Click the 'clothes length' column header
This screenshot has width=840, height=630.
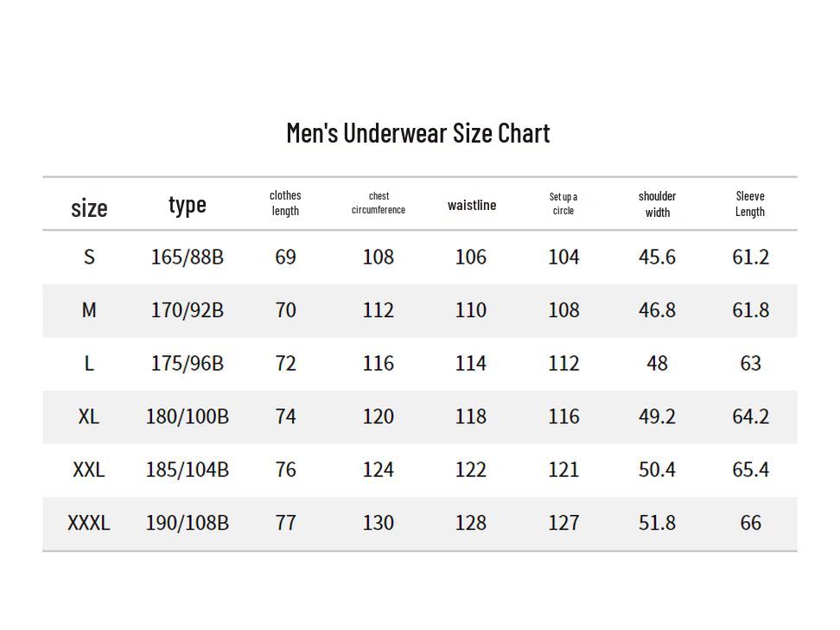tap(285, 203)
